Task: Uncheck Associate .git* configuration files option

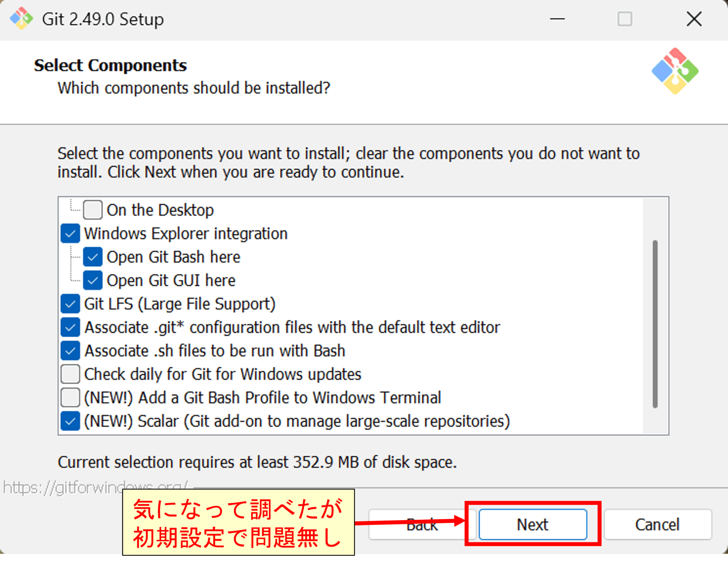Action: pos(70,327)
